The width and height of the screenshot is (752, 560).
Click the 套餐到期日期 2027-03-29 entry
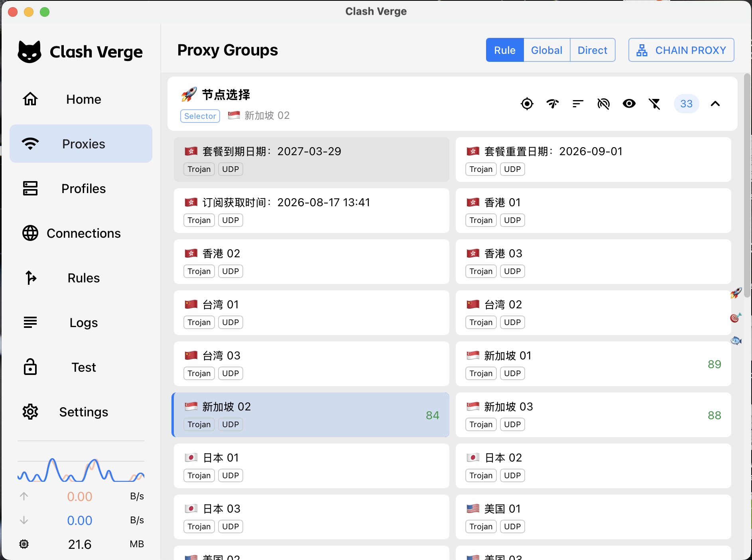[x=311, y=160]
